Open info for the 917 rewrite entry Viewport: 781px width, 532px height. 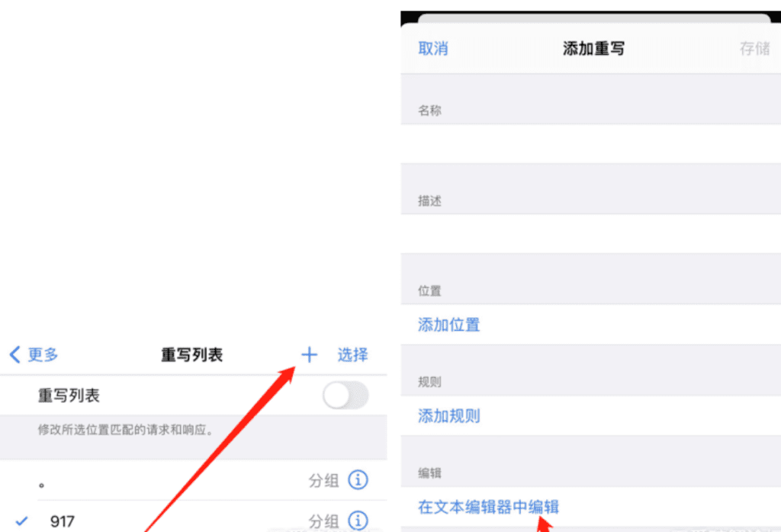pos(358,521)
